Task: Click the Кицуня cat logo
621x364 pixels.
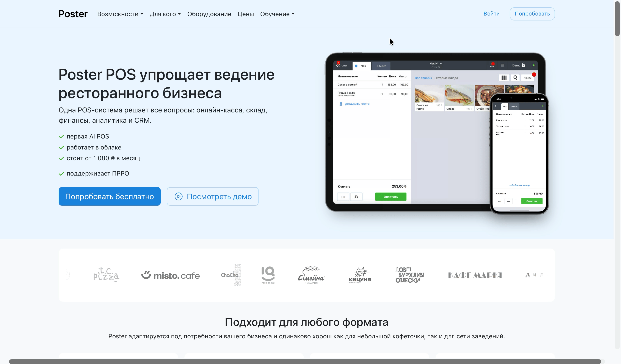Action: point(360,275)
